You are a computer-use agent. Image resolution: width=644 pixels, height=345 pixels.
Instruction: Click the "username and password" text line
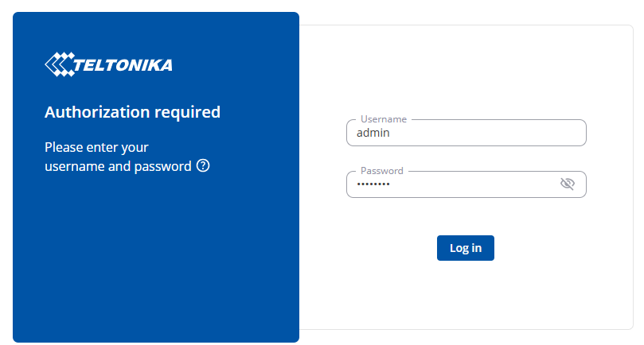(x=118, y=166)
